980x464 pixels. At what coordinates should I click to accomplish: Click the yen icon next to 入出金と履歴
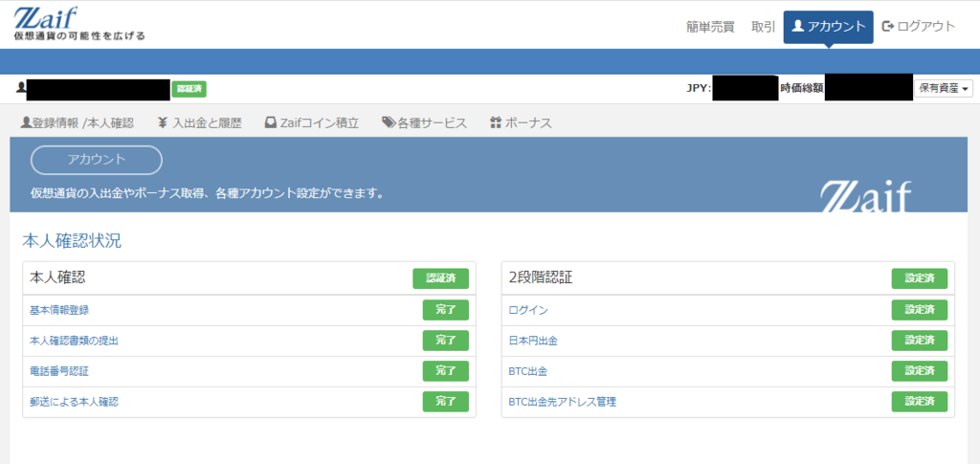pyautogui.click(x=163, y=122)
